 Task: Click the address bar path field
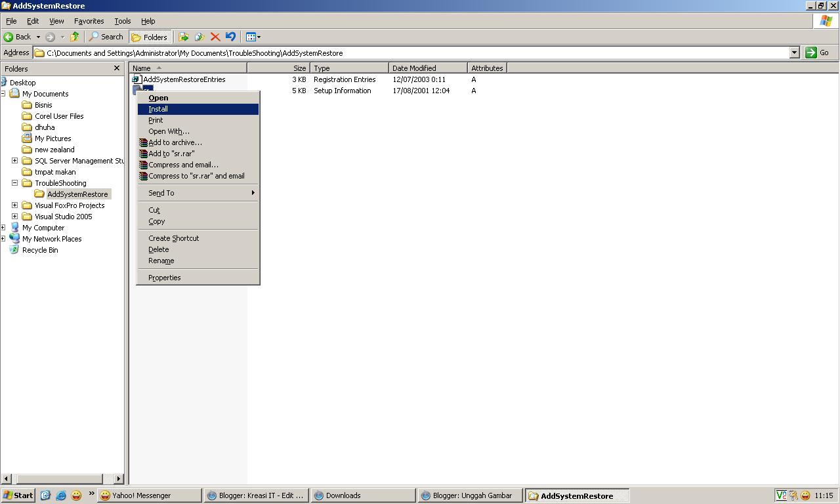click(411, 52)
